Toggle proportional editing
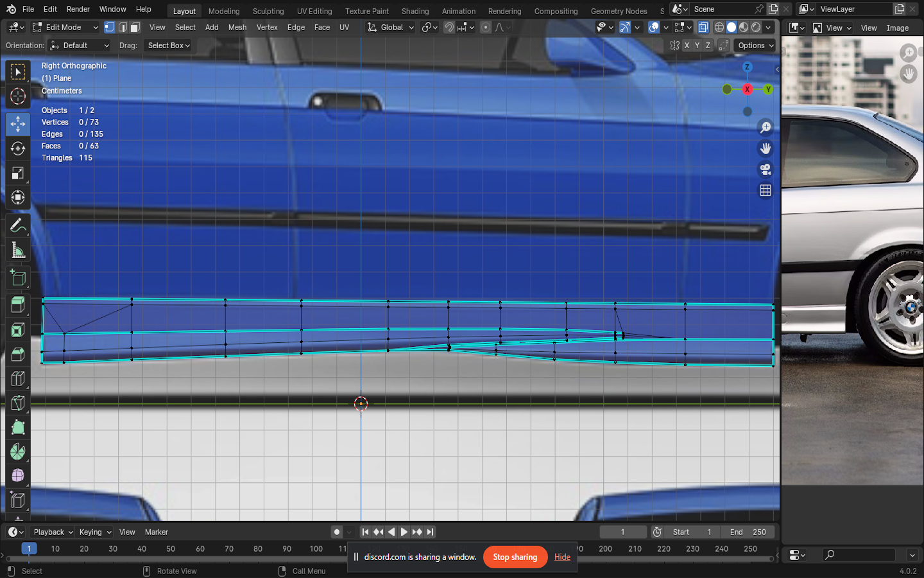Viewport: 924px width, 578px height. click(x=486, y=28)
